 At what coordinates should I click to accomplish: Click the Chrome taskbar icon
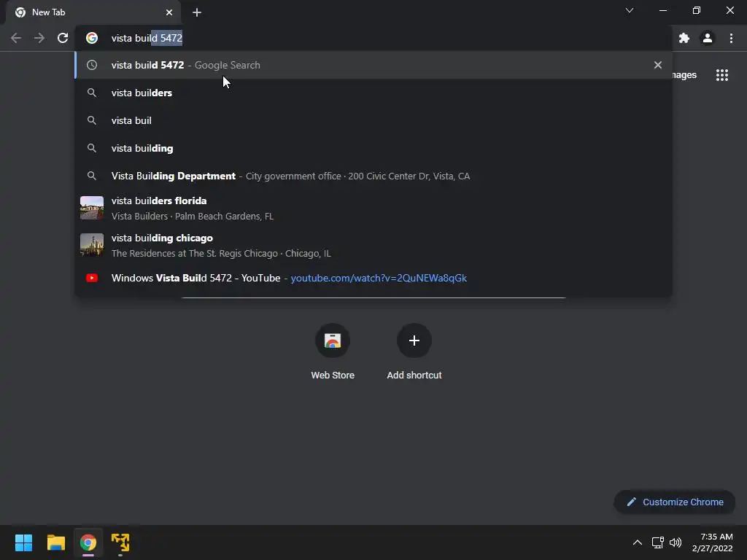[88, 542]
